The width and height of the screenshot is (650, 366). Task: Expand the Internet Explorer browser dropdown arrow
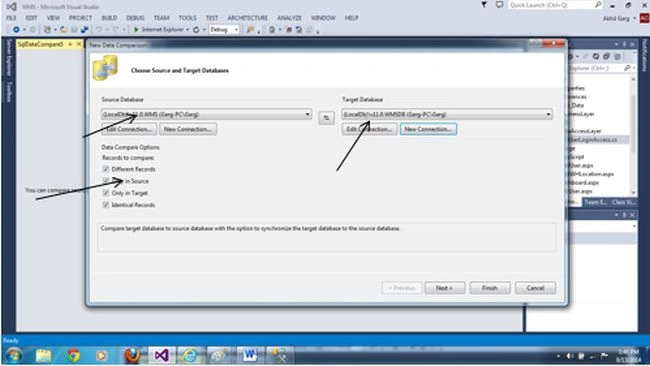tap(187, 30)
